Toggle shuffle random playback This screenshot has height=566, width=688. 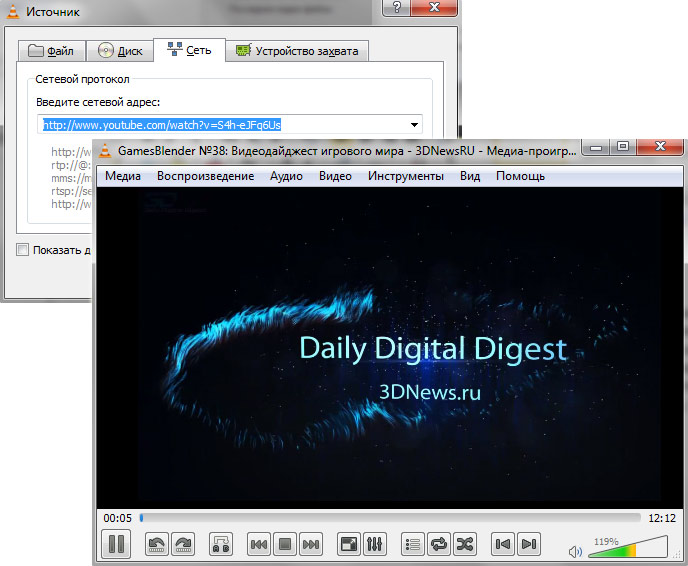click(x=465, y=544)
